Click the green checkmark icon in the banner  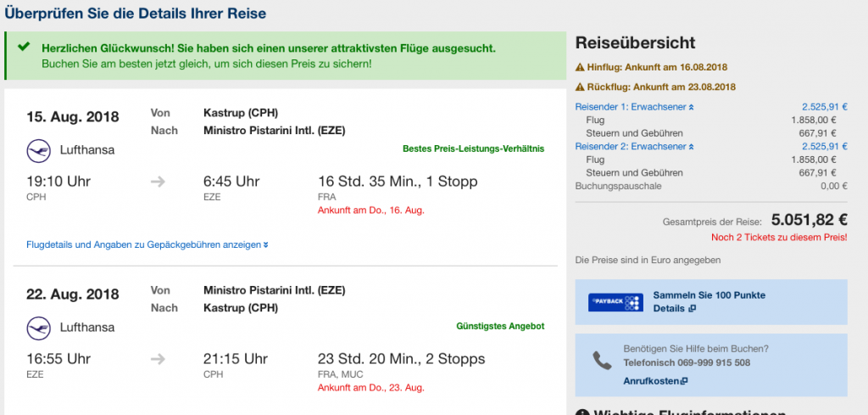pyautogui.click(x=23, y=48)
